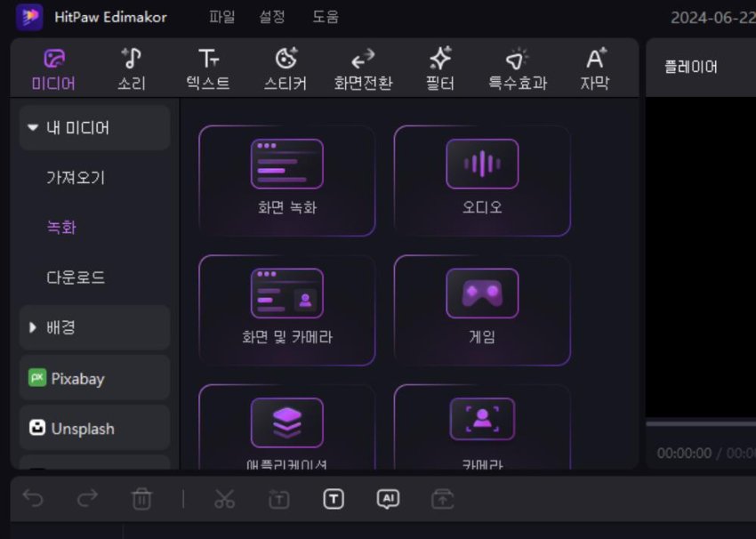Click the AI speech bubble icon
Viewport: 756px width, 539px height.
(x=388, y=499)
